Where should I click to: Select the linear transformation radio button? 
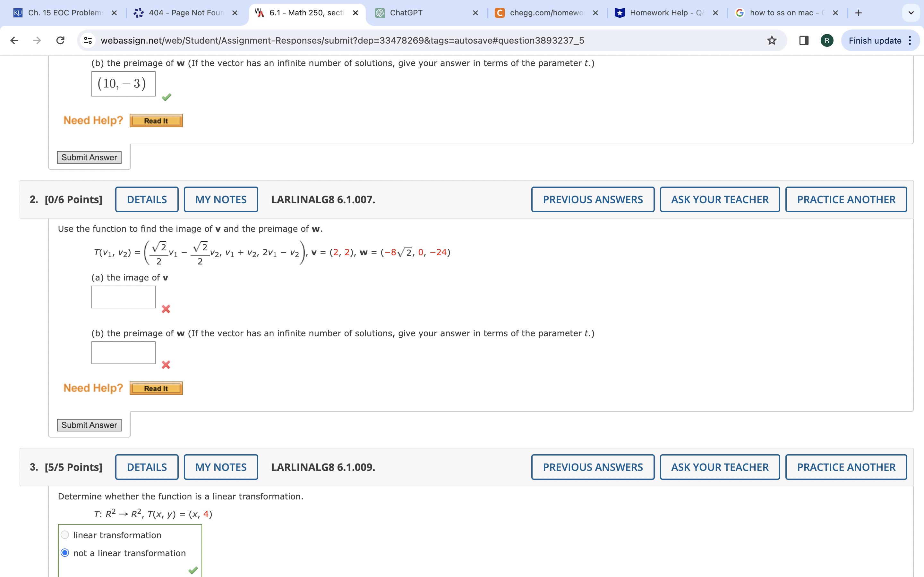pos(65,535)
